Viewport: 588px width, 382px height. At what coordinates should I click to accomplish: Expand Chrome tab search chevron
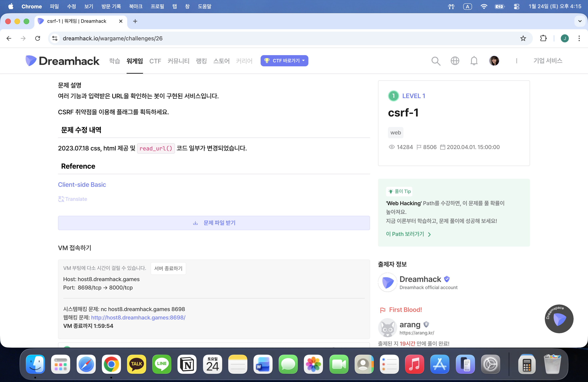(x=580, y=21)
